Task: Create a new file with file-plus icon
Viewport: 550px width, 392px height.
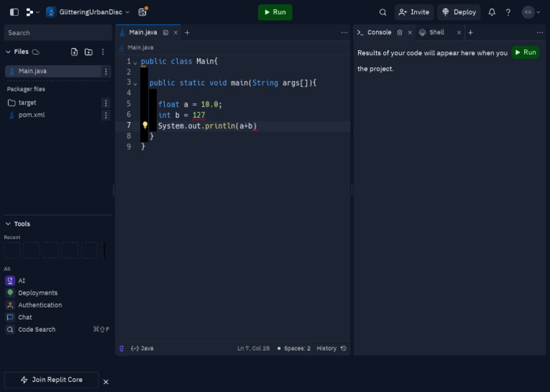Action: coord(74,52)
